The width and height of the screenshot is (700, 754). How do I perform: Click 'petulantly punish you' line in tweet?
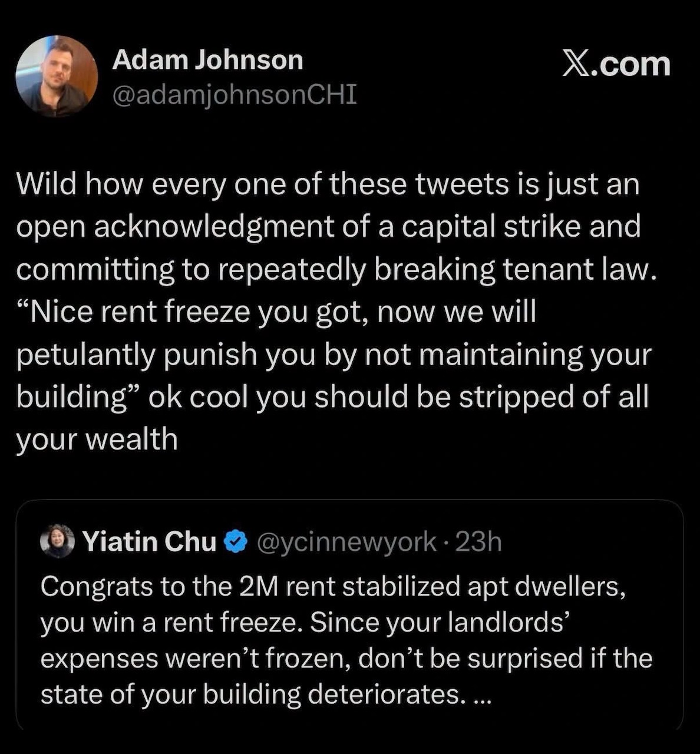coord(334,355)
